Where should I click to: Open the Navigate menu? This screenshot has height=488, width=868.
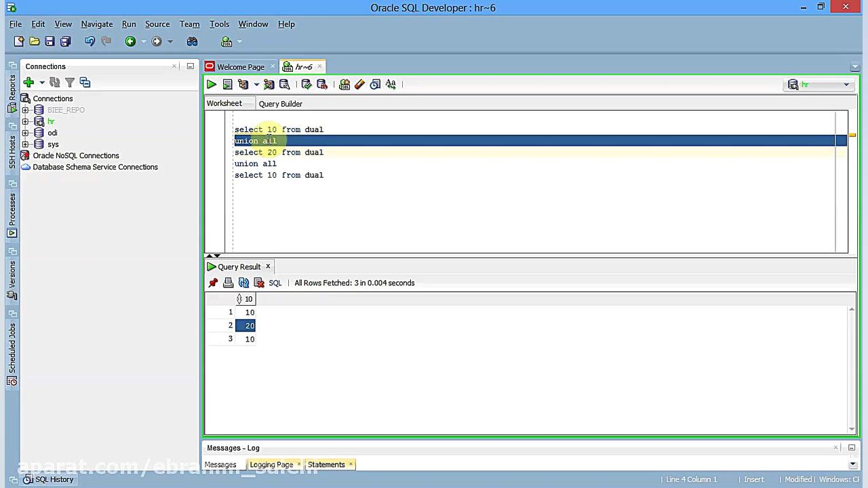point(96,24)
